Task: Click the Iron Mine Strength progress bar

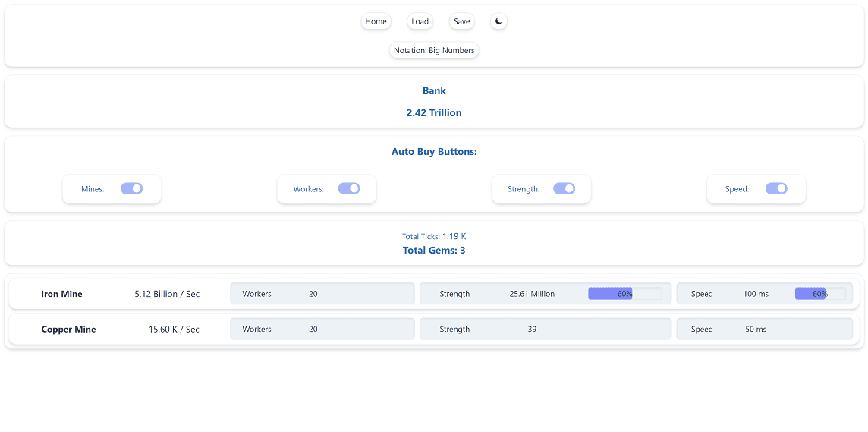Action: pyautogui.click(x=624, y=294)
